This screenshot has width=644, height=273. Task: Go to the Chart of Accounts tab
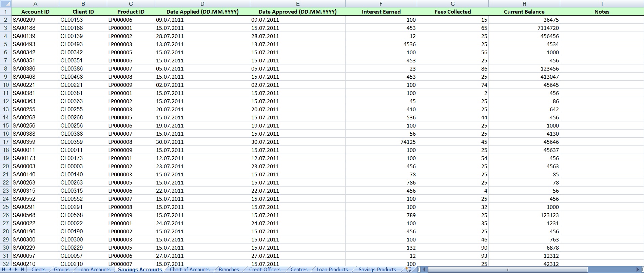(x=190, y=270)
